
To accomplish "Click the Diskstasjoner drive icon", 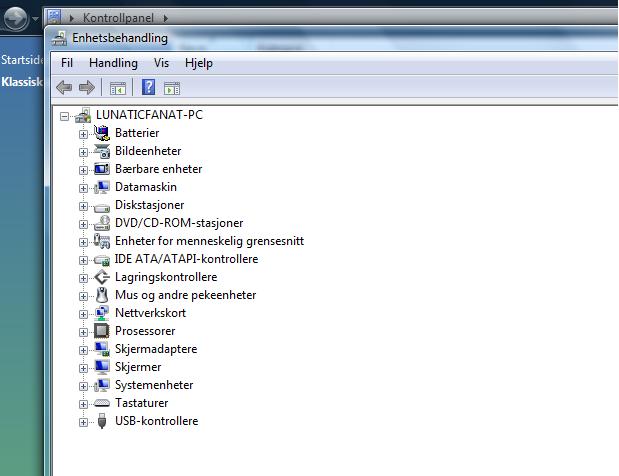I will [102, 206].
